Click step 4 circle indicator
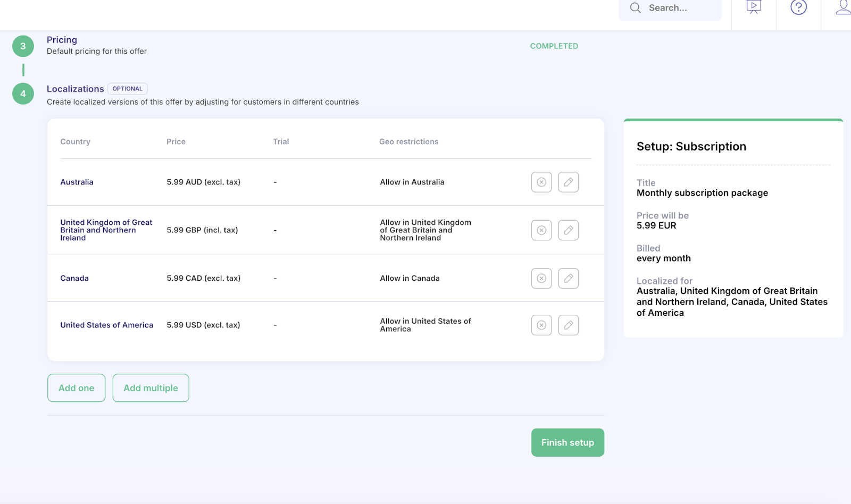This screenshot has height=504, width=851. (23, 94)
